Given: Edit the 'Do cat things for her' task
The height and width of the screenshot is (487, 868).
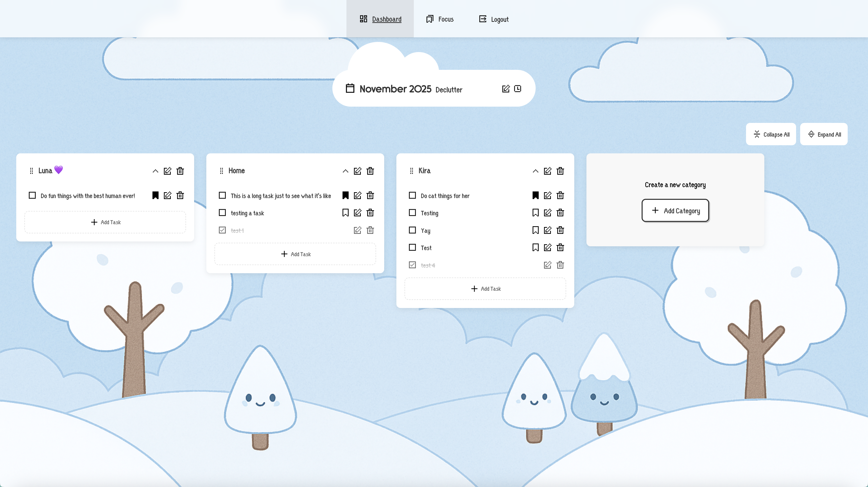Looking at the screenshot, I should (548, 195).
